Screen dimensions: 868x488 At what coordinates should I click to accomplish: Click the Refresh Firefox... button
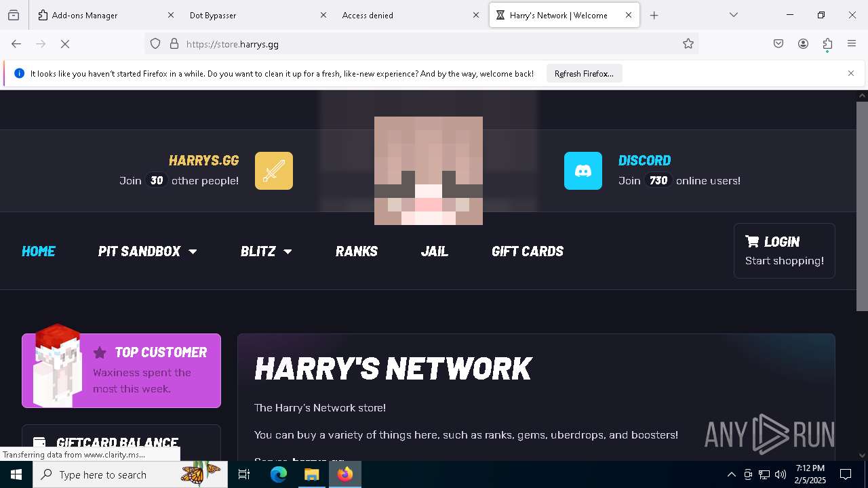point(584,73)
